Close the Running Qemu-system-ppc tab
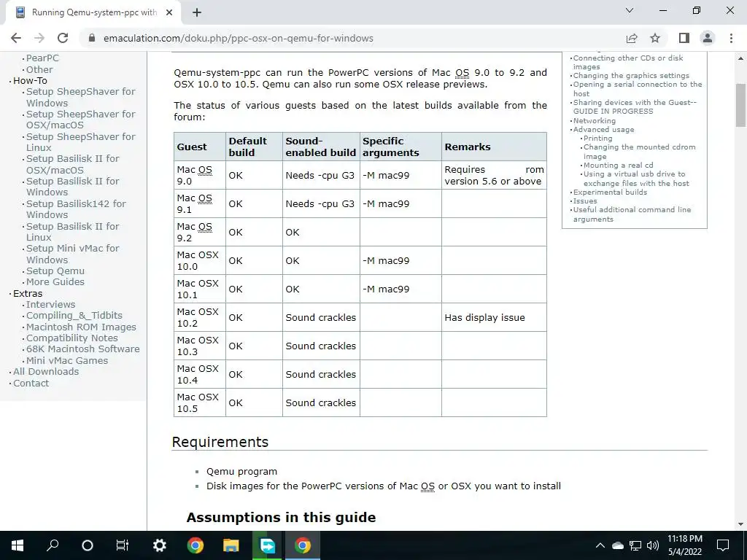Image resolution: width=747 pixels, height=560 pixels. point(169,12)
